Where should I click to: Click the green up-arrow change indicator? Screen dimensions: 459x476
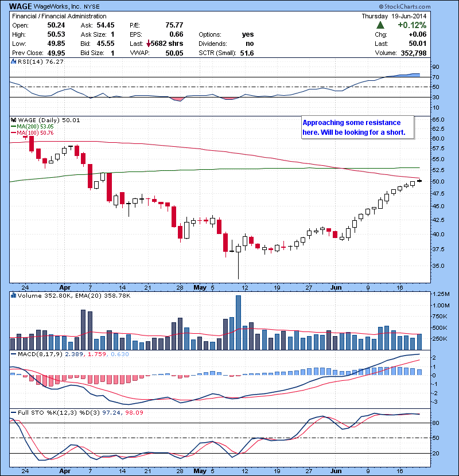point(380,25)
